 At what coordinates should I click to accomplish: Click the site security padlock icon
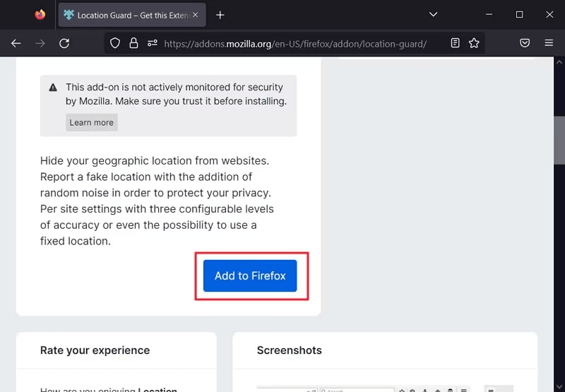point(133,43)
